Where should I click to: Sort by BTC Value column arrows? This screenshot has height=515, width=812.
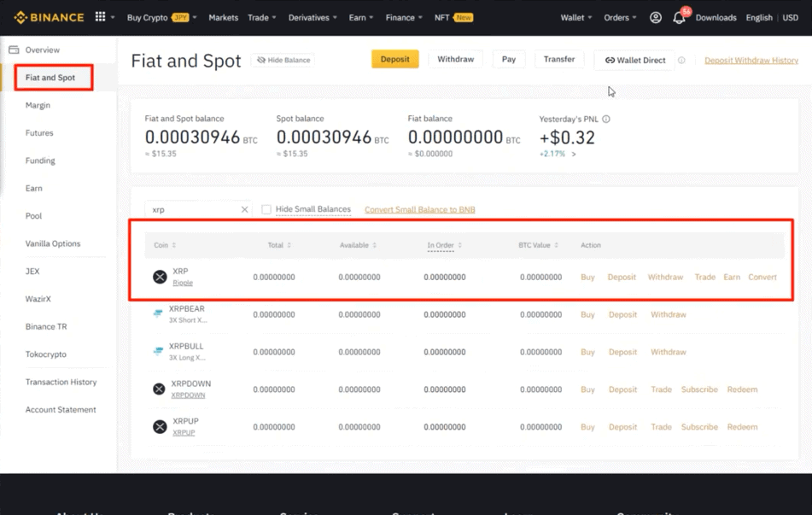556,245
